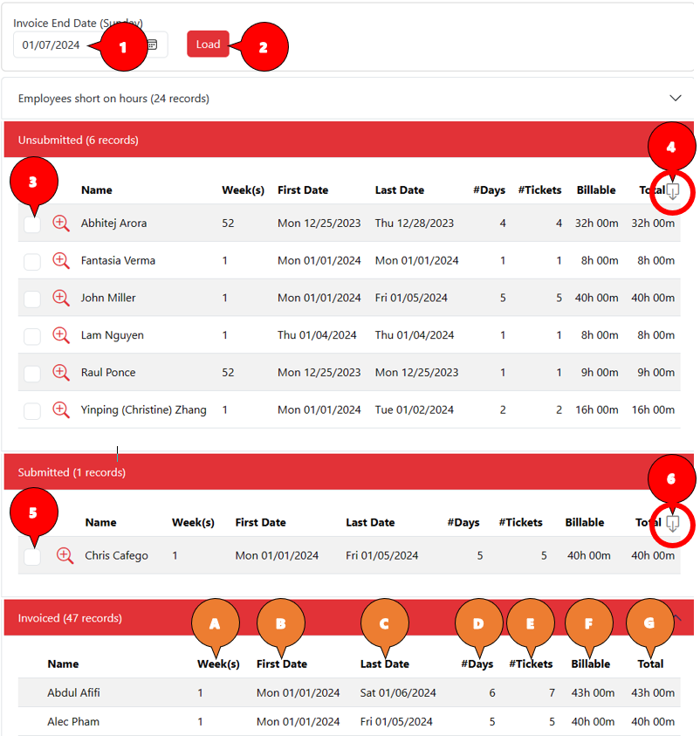Image resolution: width=700 pixels, height=736 pixels.
Task: Tick the checkbox for Raul Ponce
Action: (x=32, y=374)
